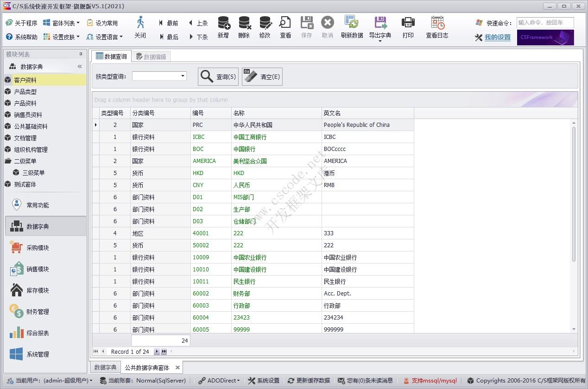This screenshot has height=389, width=588.
Task: Click the 修改 (Modify) toolbar icon
Action: point(265,28)
